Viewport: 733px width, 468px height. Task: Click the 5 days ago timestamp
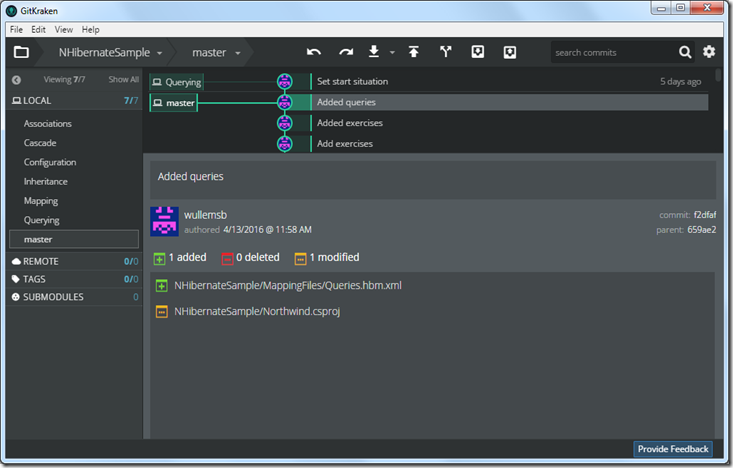(680, 81)
